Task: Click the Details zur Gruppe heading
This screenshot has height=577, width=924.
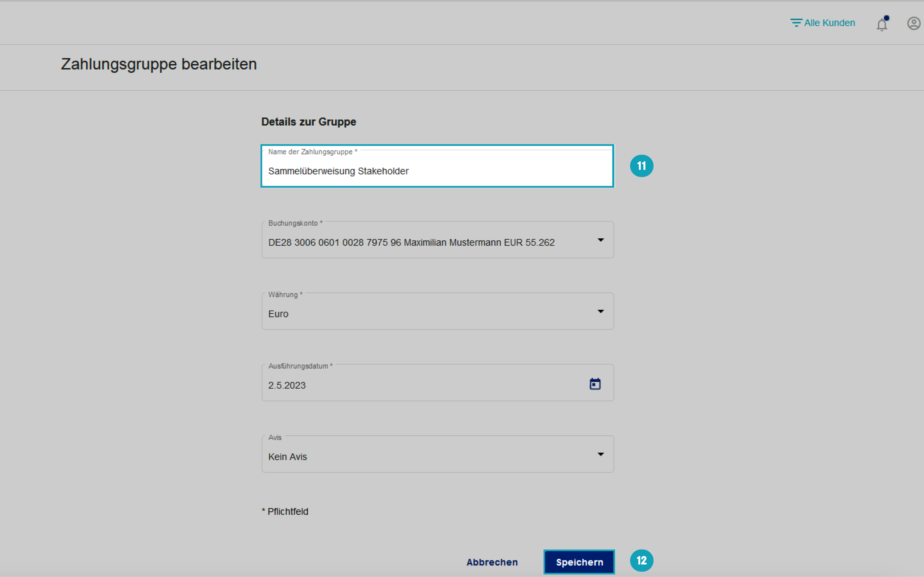Action: (309, 122)
